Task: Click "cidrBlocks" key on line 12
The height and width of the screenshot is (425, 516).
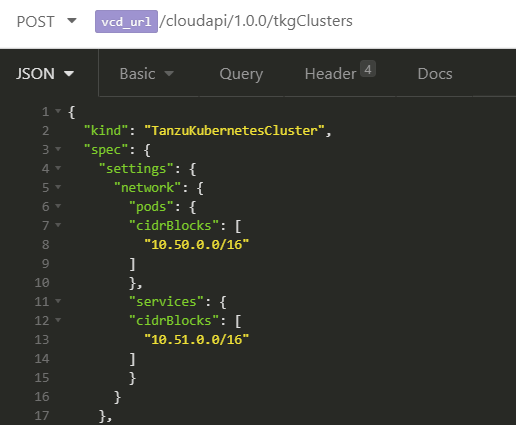Action: pos(174,321)
